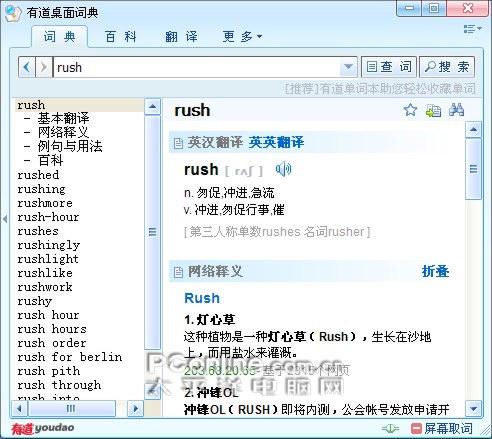
Task: Add rush to wordbook via star icon
Action: tap(410, 110)
